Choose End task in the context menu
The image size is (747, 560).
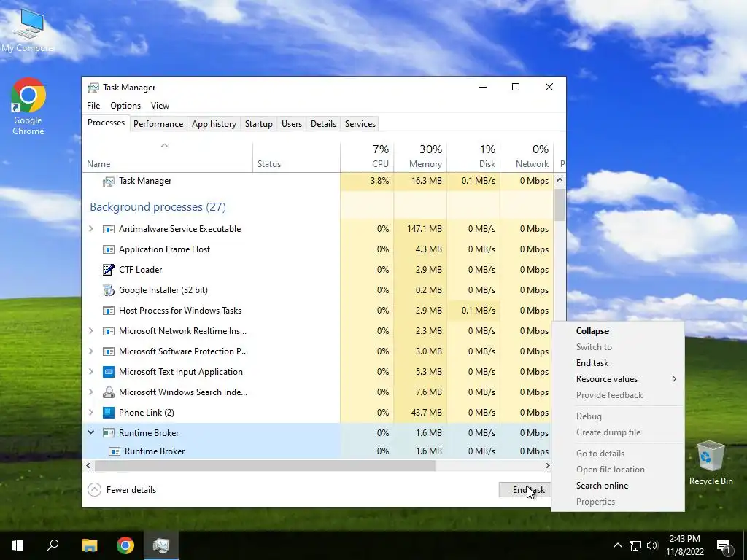617,363
